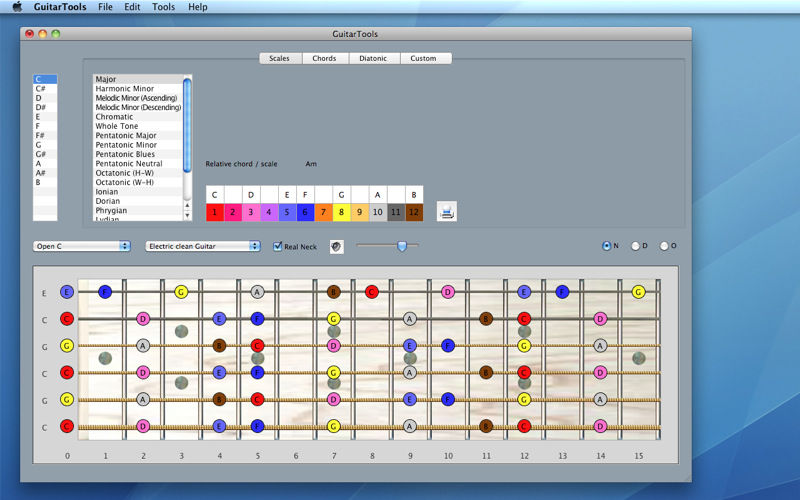Select the O radio button
Screen dimensions: 800x500
(x=664, y=246)
